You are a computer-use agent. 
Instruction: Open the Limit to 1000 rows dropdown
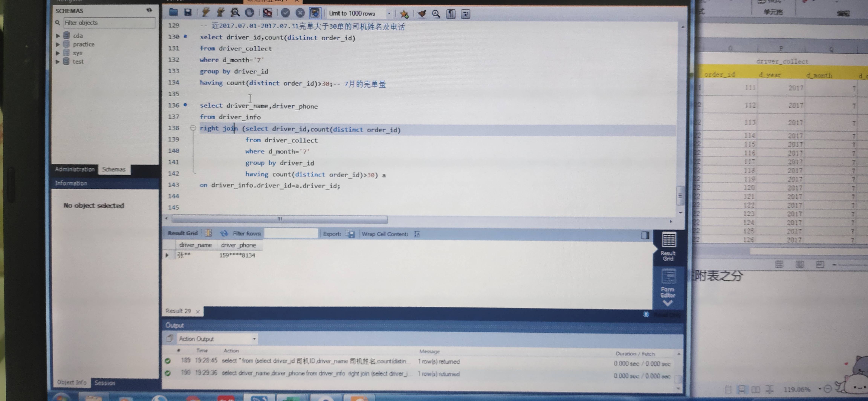[x=389, y=14]
